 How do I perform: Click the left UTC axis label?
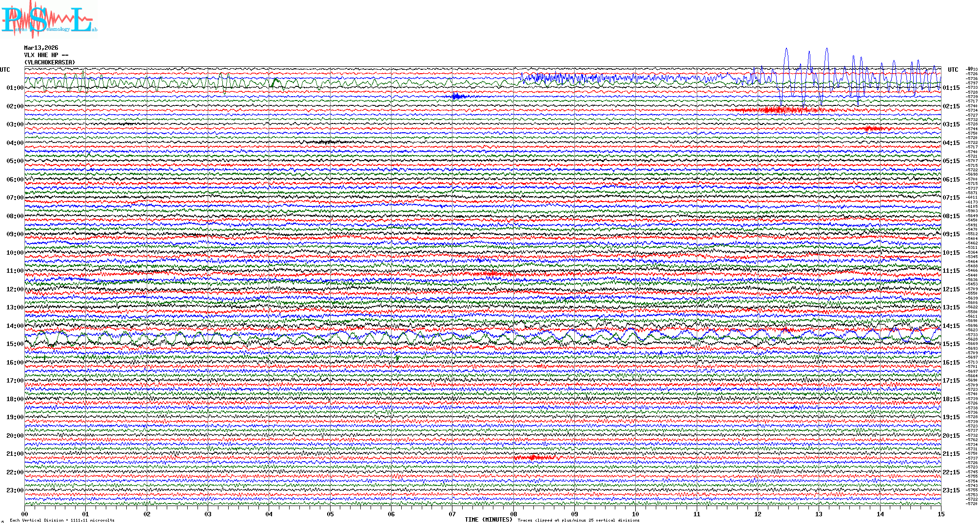coord(5,70)
